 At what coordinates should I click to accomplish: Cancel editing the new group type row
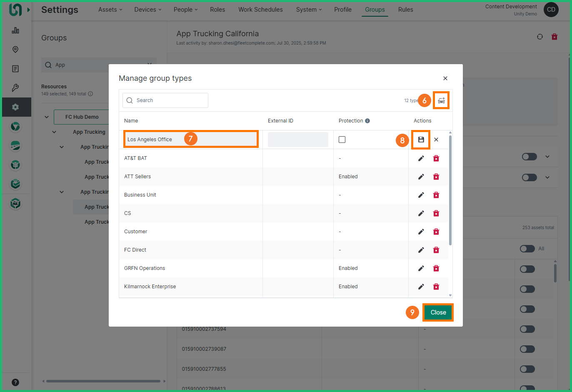(x=436, y=140)
